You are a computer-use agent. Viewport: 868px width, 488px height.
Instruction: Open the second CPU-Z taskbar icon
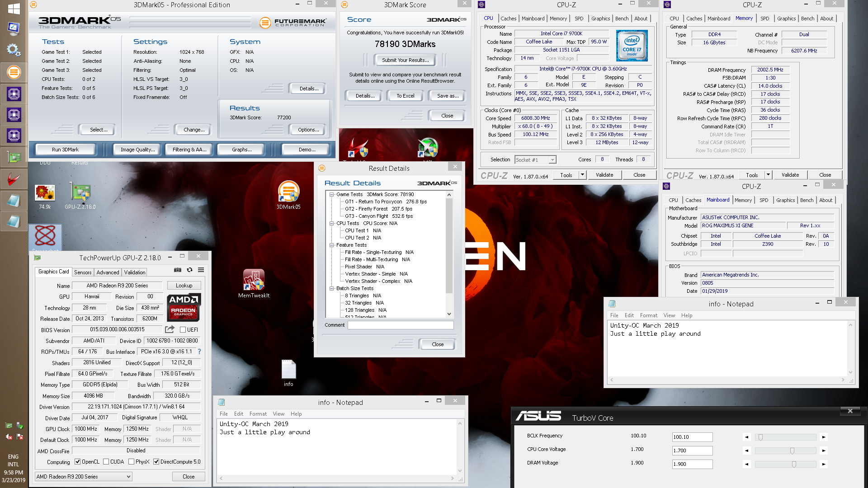point(14,115)
